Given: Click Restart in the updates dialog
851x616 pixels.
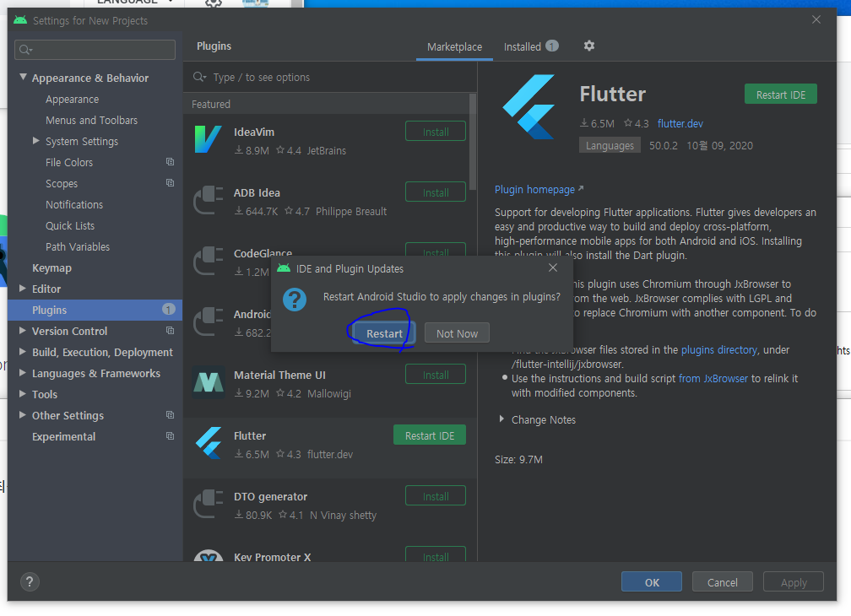Looking at the screenshot, I should [384, 333].
